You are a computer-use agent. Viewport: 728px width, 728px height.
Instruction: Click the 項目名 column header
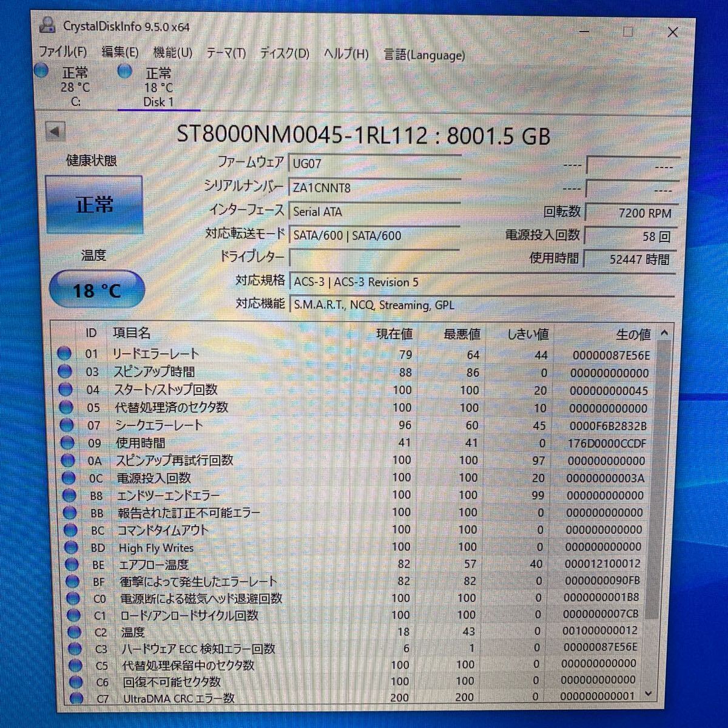coord(132,332)
